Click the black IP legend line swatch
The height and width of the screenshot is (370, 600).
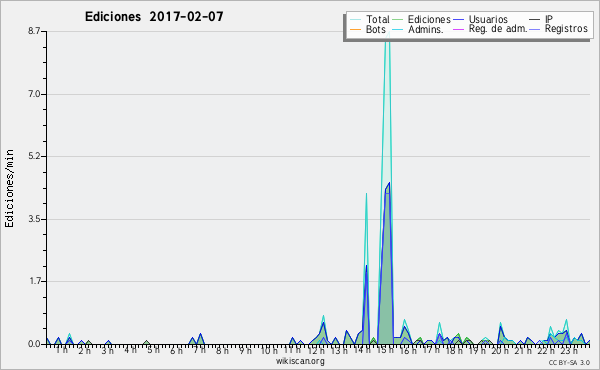(535, 20)
